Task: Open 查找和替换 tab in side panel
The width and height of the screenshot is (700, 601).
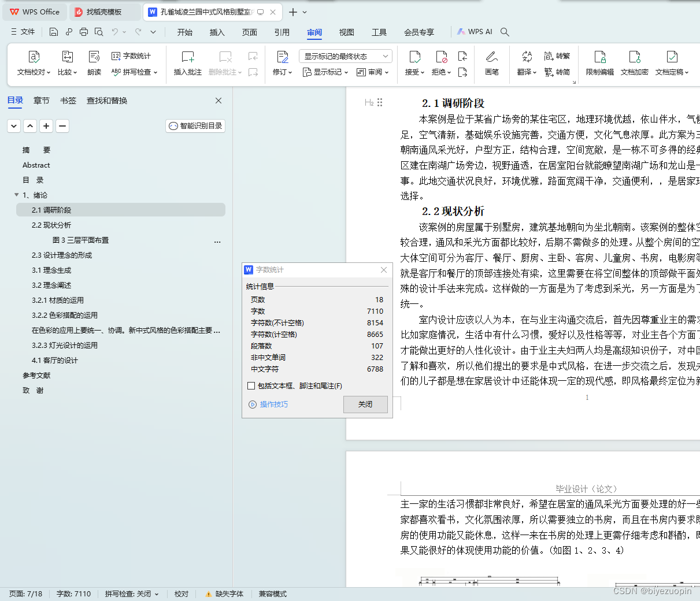Action: tap(107, 101)
